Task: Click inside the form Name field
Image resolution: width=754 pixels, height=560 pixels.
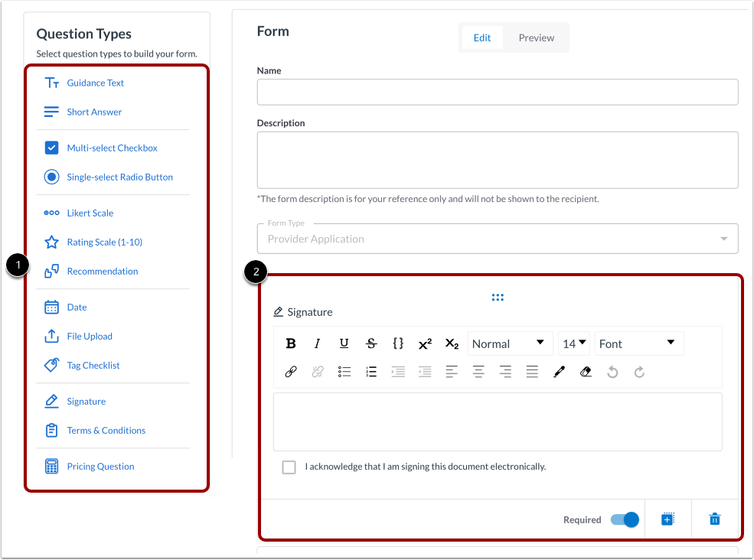Action: tap(498, 92)
